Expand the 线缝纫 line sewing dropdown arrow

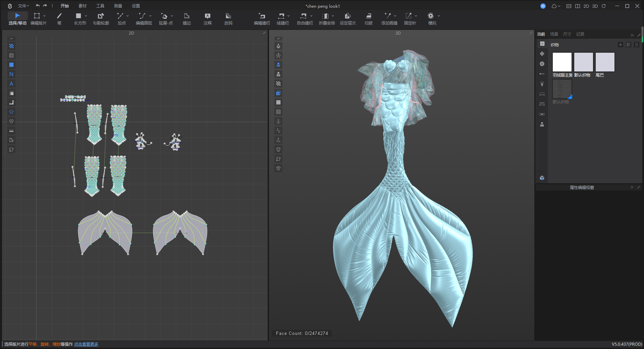[x=288, y=16]
